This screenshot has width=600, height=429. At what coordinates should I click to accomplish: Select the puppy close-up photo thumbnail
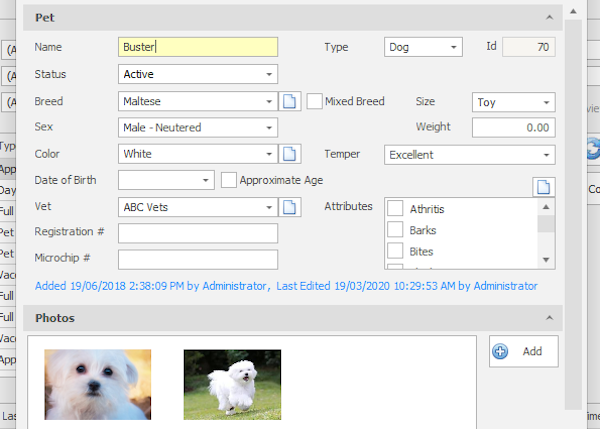point(98,384)
